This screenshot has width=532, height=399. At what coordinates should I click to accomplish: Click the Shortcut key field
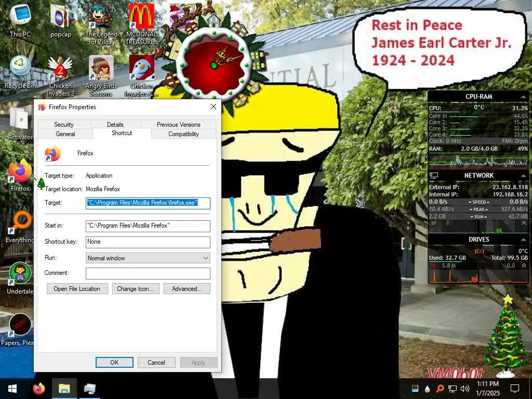pyautogui.click(x=148, y=242)
